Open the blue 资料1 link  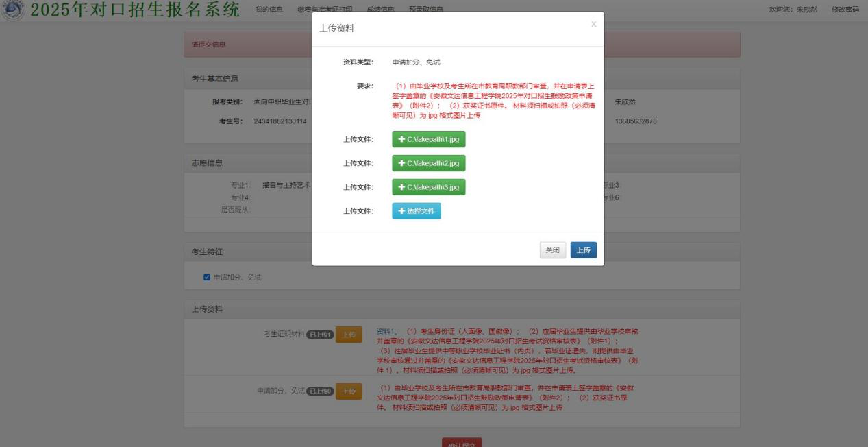point(388,331)
